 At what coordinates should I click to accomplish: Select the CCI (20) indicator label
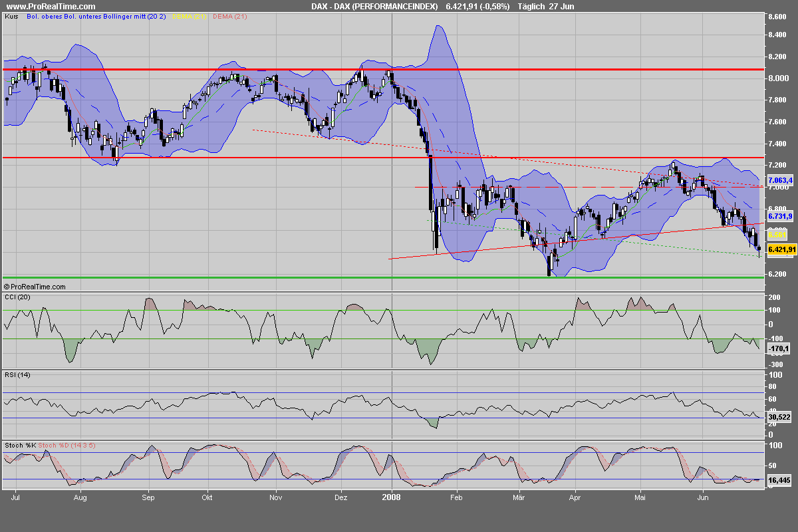[x=17, y=296]
